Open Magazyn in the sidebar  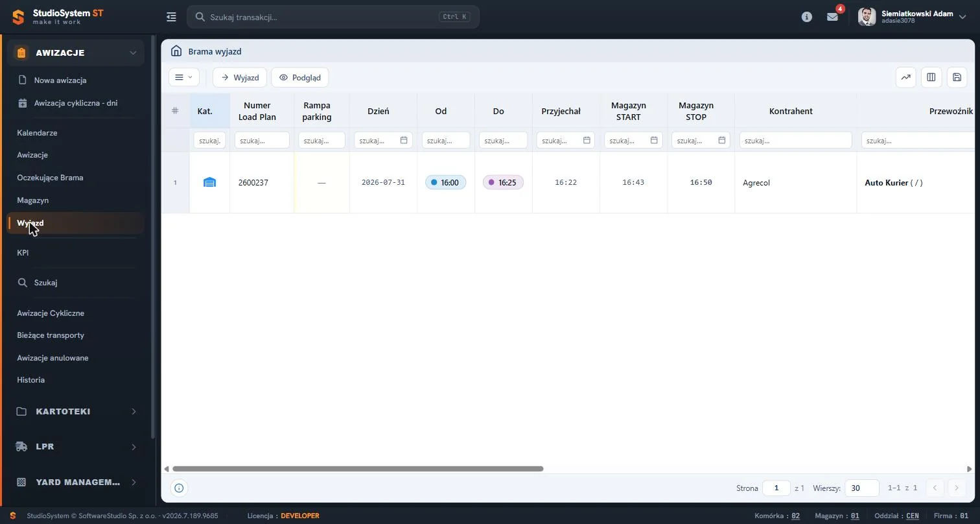tap(33, 200)
